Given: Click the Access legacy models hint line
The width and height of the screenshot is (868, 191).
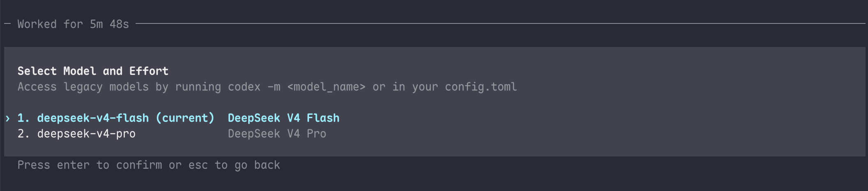Looking at the screenshot, I should (267, 87).
